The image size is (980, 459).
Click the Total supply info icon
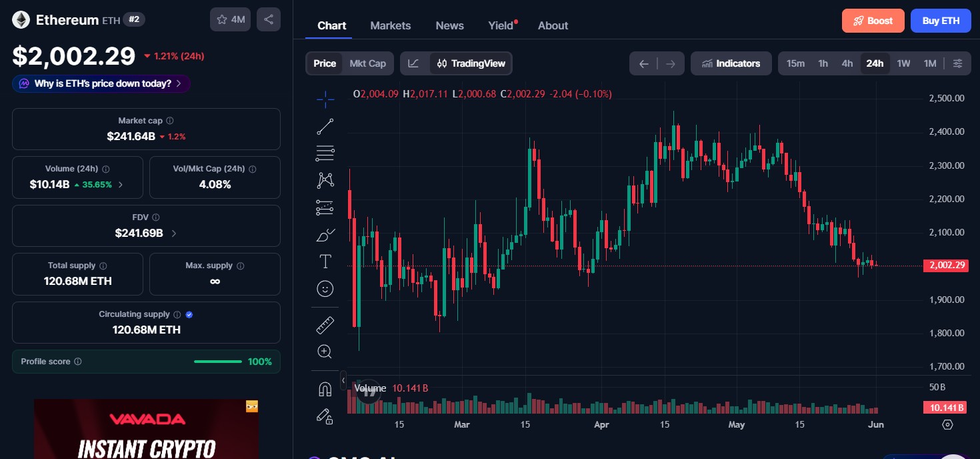103,266
